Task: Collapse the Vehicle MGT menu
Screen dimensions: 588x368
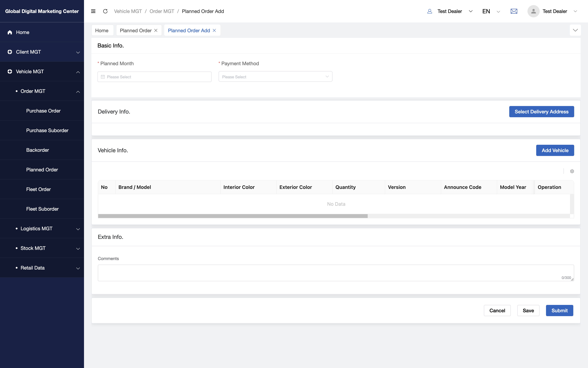Action: (78, 72)
